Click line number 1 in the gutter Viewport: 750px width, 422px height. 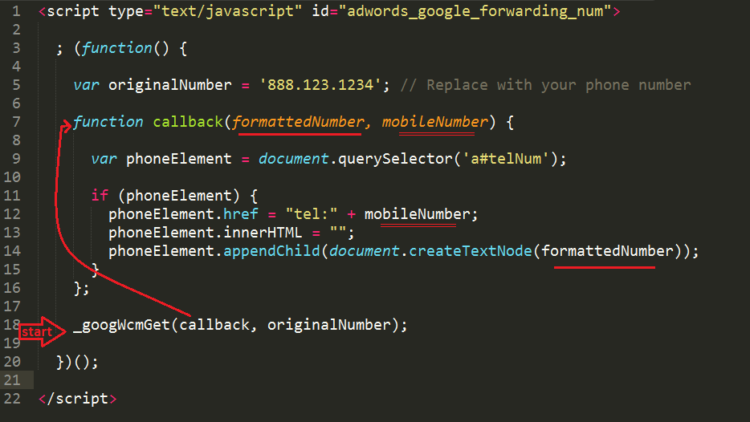tap(16, 11)
